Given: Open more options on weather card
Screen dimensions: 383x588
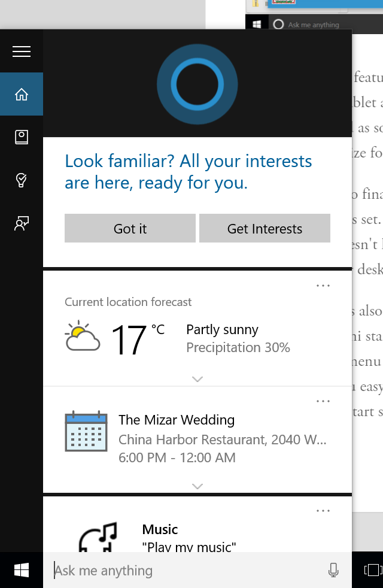Looking at the screenshot, I should 323,286.
